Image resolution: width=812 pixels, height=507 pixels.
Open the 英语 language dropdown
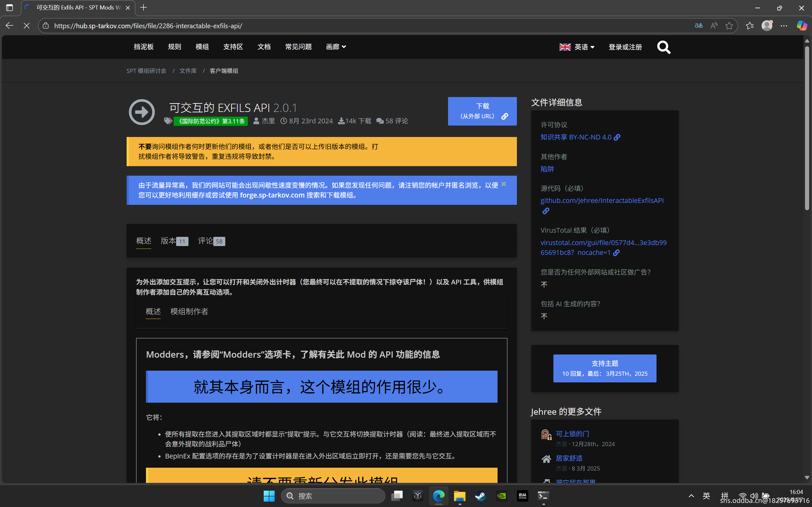pos(577,47)
